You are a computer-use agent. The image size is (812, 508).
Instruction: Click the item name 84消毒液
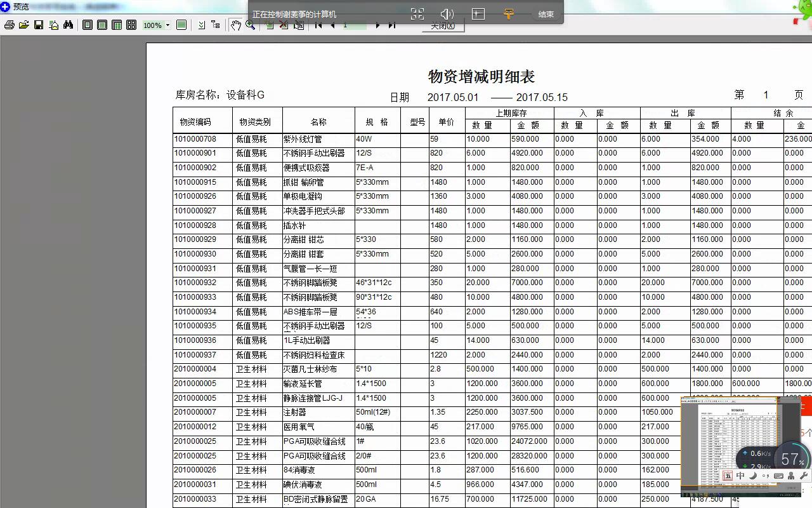coord(299,470)
